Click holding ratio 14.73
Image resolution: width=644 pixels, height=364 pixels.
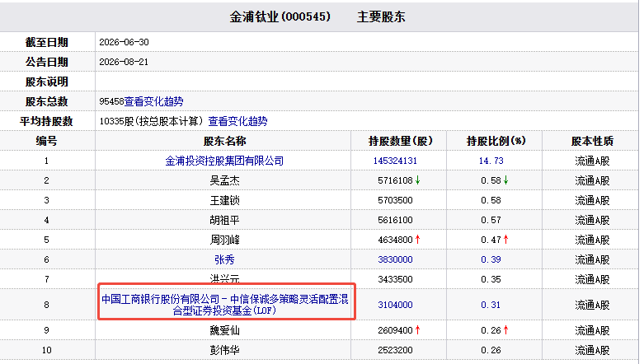(x=491, y=161)
